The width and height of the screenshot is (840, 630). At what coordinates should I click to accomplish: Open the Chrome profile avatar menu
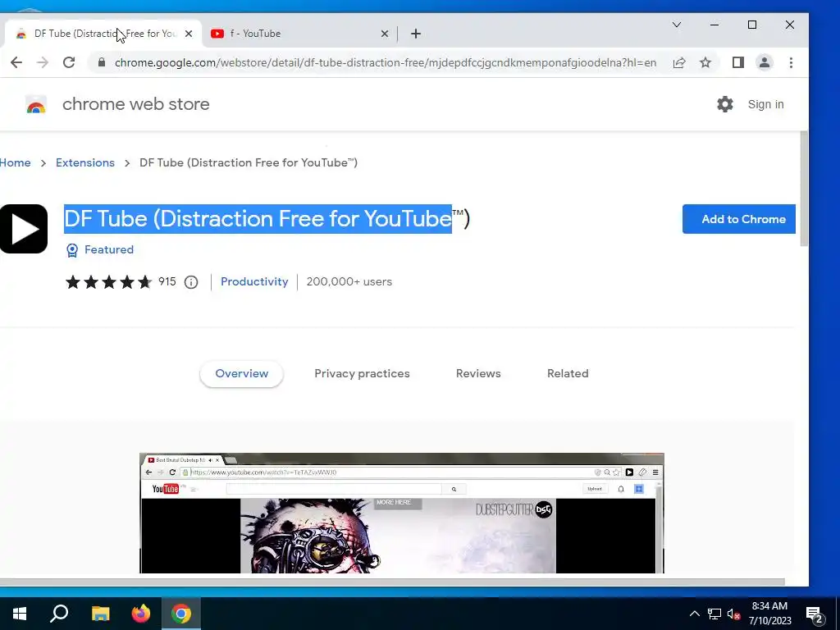[x=765, y=62]
